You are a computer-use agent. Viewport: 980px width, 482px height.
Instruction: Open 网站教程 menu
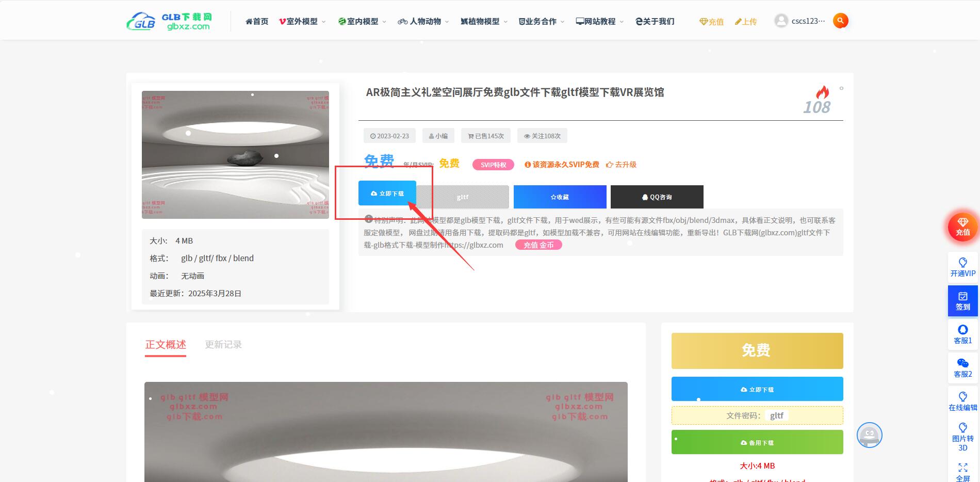(x=596, y=21)
